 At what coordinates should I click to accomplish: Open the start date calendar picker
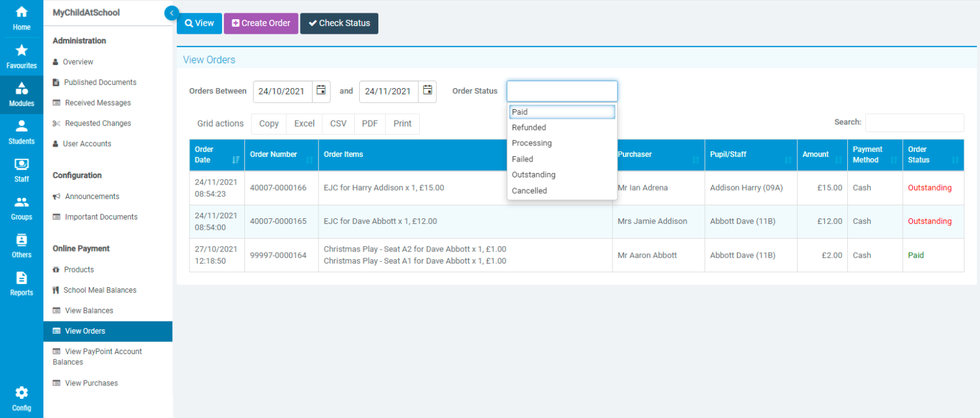coord(321,91)
